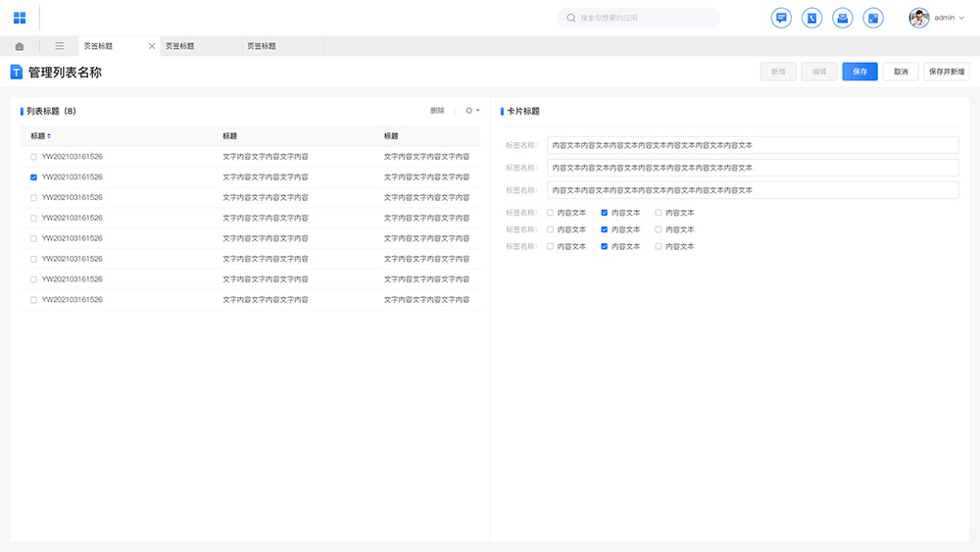Expand the admin account dropdown

click(961, 18)
